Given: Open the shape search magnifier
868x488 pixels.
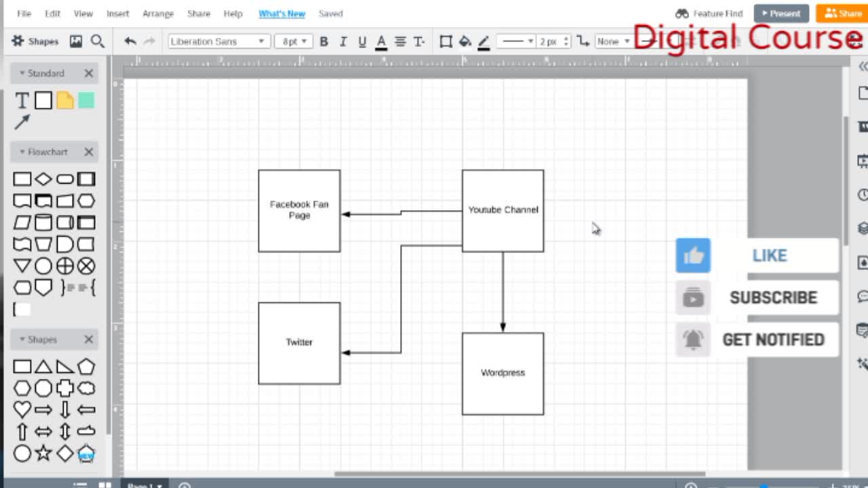Looking at the screenshot, I should (x=98, y=41).
